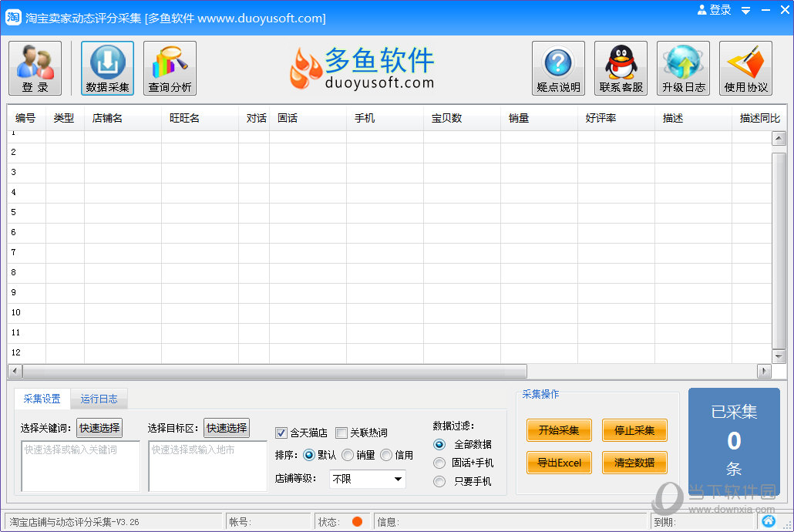This screenshot has height=532, width=794.
Task: Click the horizontal scrollbar thumb of the table
Action: coord(274,372)
